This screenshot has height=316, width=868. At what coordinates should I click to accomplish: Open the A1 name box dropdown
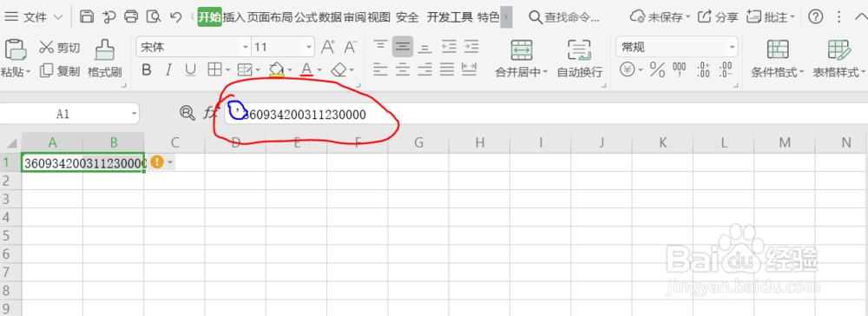134,114
